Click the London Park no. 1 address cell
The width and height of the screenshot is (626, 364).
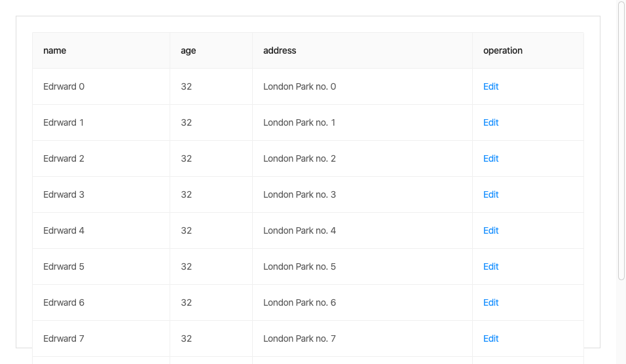pyautogui.click(x=299, y=122)
